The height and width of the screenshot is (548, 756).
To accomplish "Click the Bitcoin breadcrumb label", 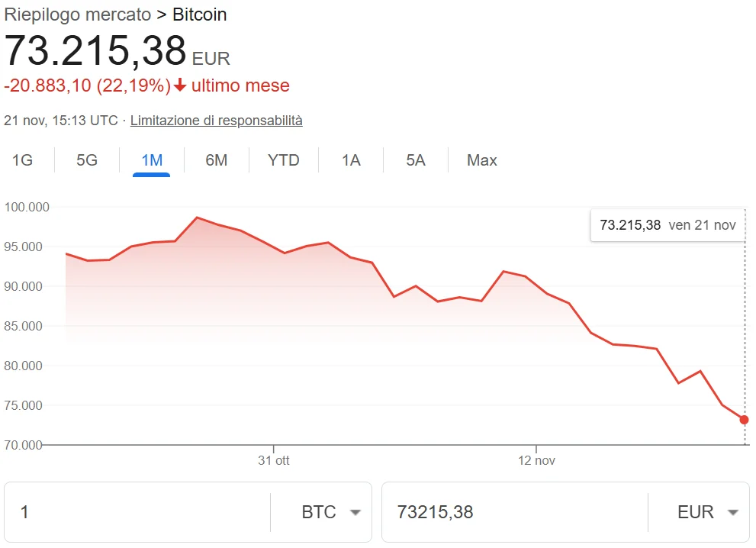I will pyautogui.click(x=200, y=15).
